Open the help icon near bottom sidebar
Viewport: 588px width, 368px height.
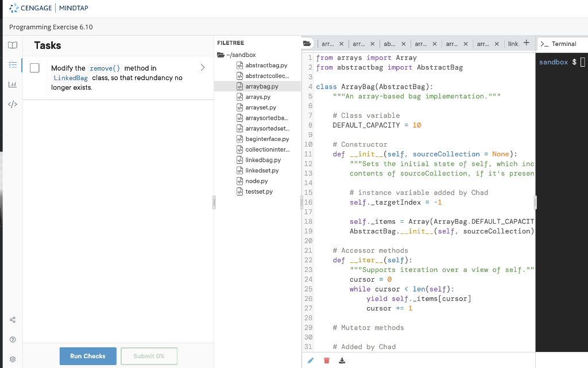13,339
